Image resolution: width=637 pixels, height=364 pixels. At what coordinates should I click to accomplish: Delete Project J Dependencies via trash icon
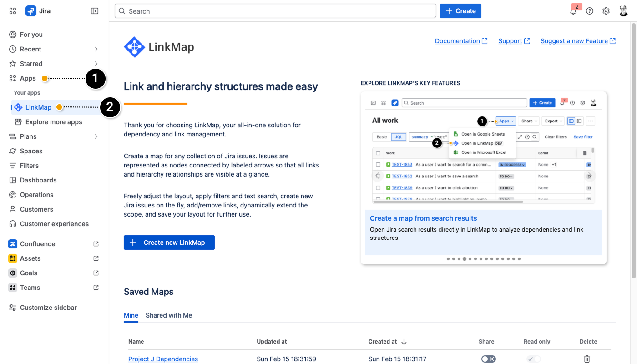(587, 359)
